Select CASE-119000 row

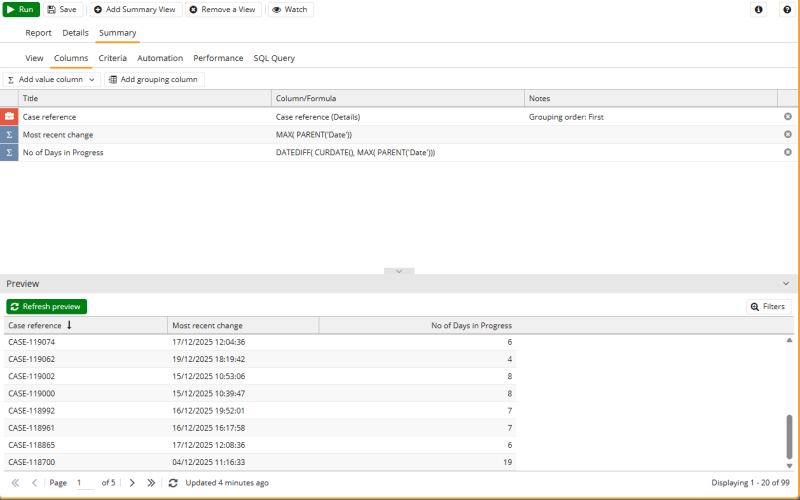click(x=260, y=393)
